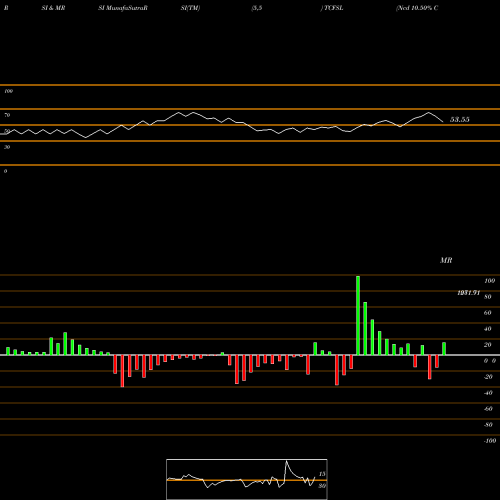This screenshot has height=500, width=500.
Task: Click the TCFSL symbol text in header
Action: 333,8
